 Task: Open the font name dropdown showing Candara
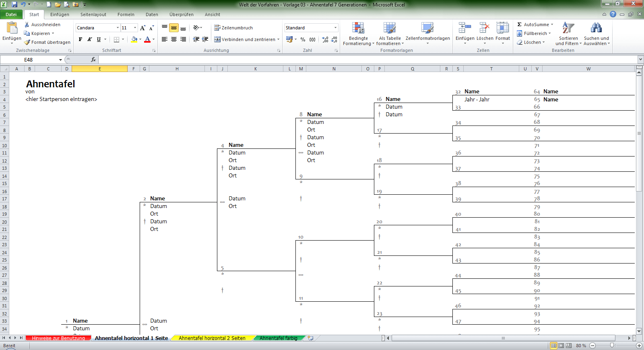click(118, 28)
